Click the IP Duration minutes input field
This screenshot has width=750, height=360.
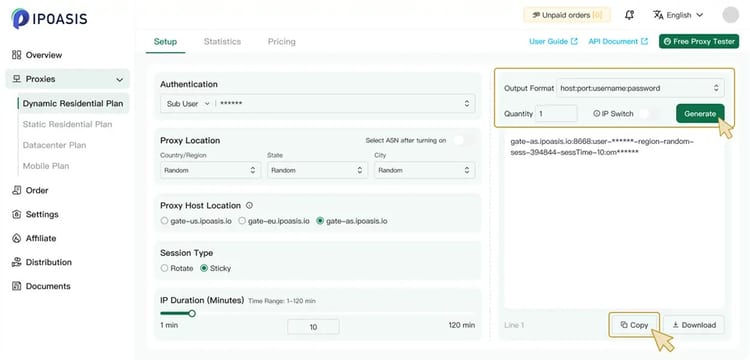pos(313,327)
